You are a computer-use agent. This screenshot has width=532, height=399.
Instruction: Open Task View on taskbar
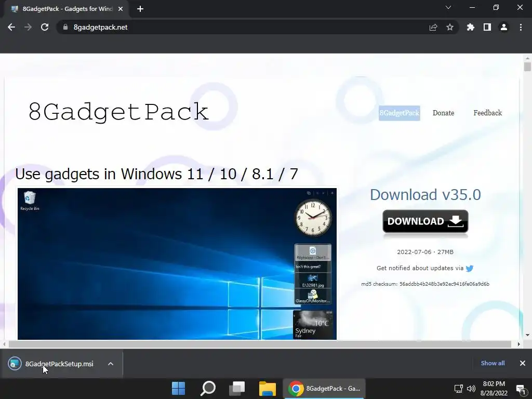237,389
